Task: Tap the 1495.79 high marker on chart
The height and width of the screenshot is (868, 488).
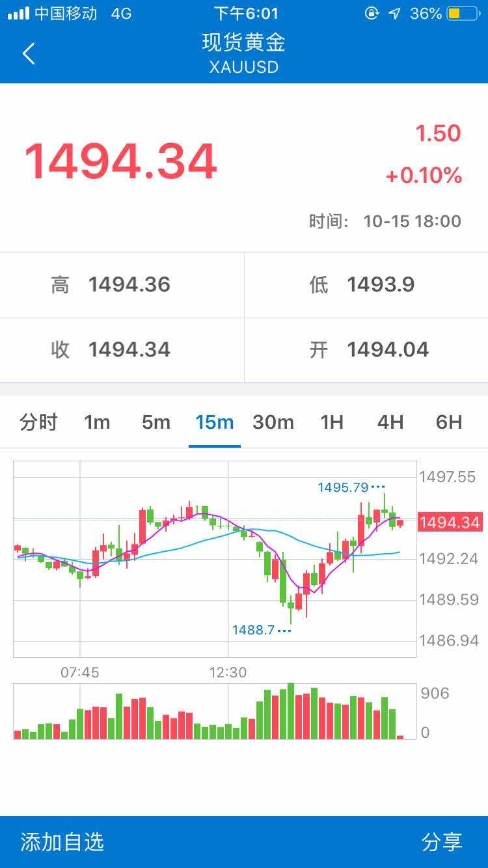Action: pyautogui.click(x=344, y=487)
